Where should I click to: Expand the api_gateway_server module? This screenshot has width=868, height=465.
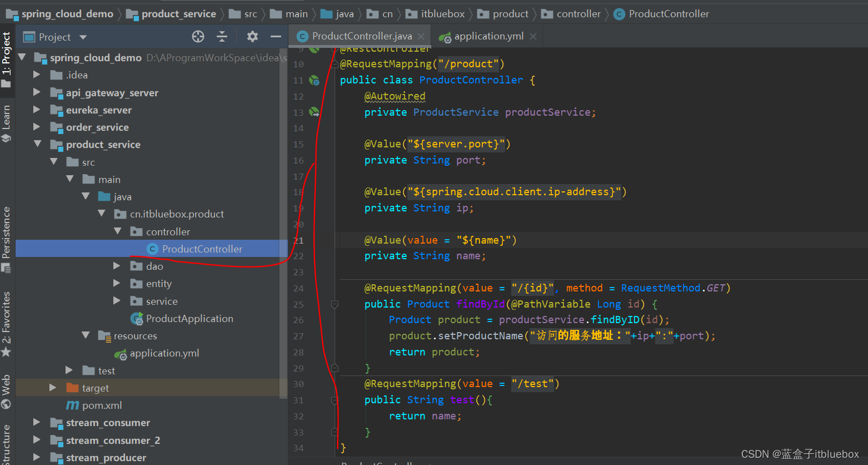[x=37, y=92]
